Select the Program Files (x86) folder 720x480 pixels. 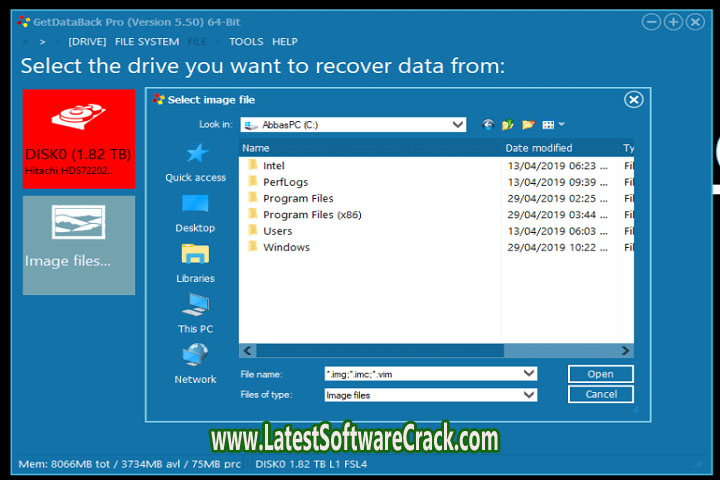point(311,215)
